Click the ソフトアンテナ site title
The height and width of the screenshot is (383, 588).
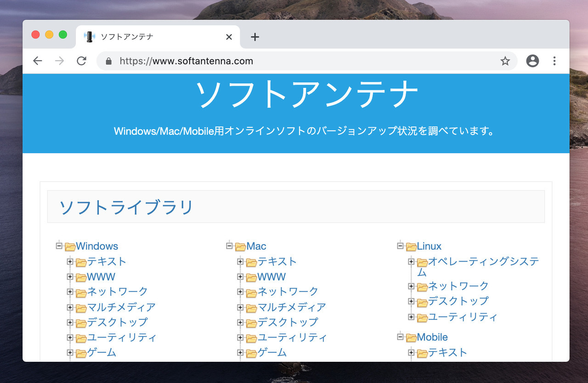coord(306,94)
